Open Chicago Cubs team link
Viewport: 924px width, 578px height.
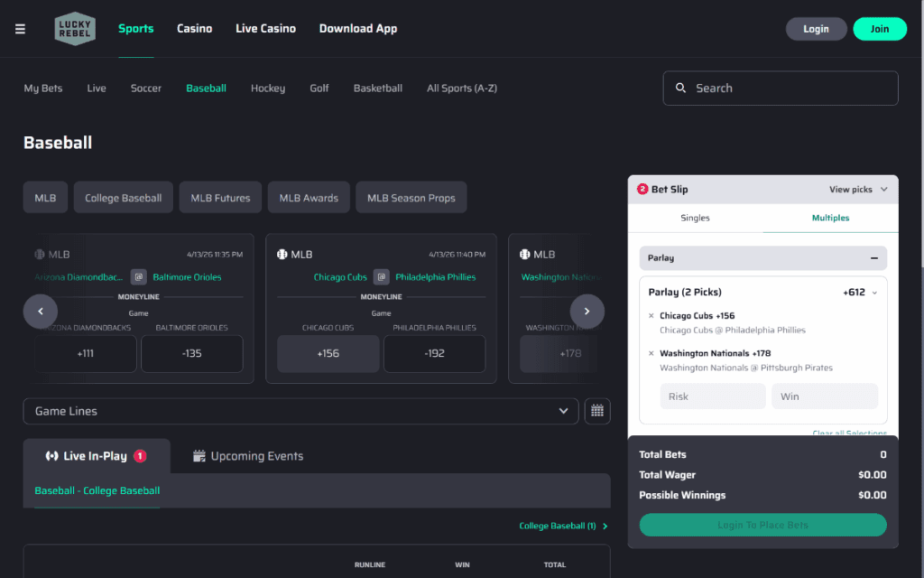tap(340, 277)
